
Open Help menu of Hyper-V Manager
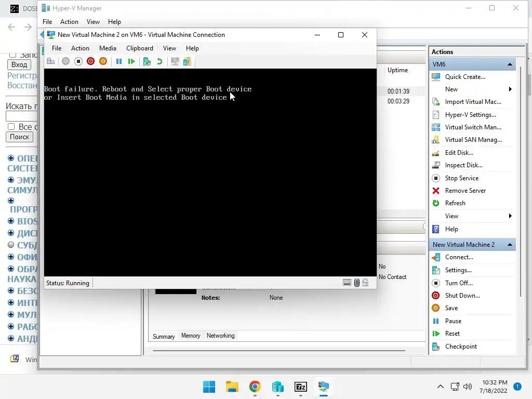tap(114, 22)
